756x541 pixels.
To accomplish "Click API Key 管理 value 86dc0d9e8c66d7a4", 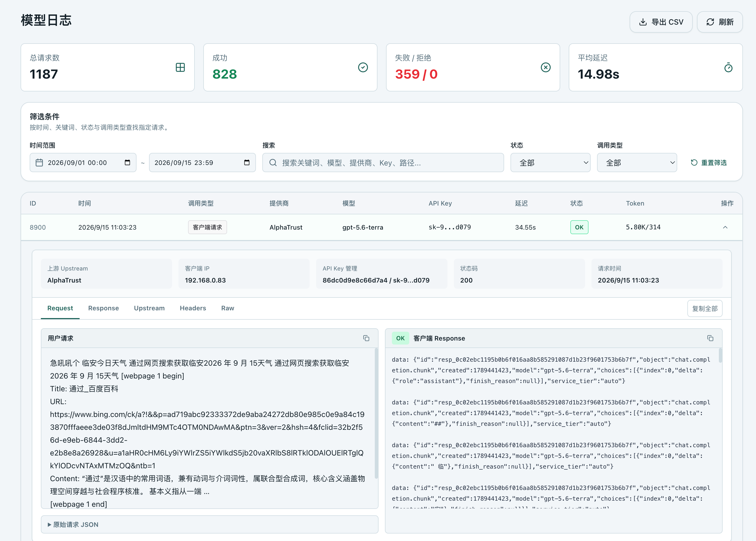I will coord(355,280).
